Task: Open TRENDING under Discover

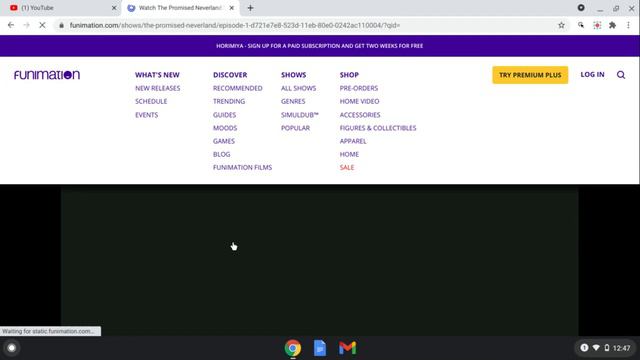Action: 229,101
